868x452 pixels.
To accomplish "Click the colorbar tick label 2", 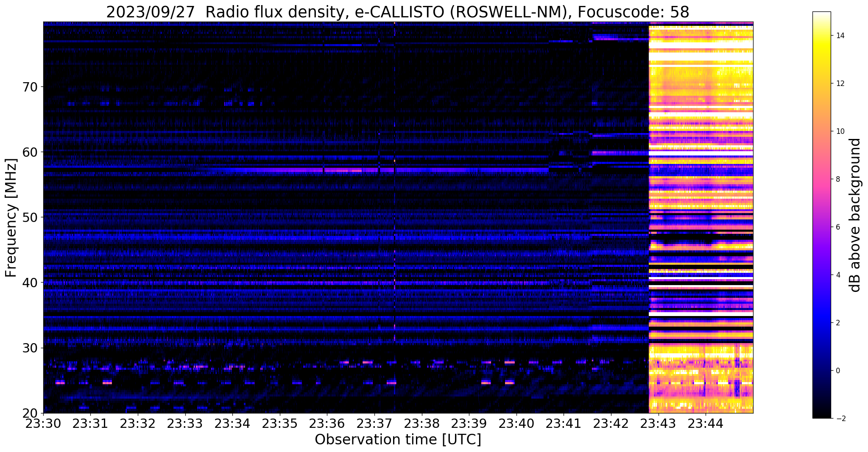I will pos(838,323).
